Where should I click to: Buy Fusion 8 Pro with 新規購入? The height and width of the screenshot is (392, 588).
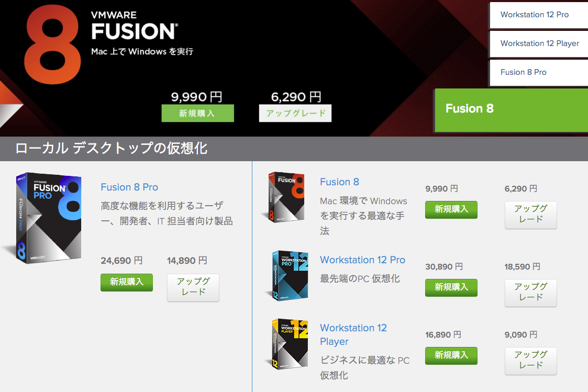click(127, 282)
